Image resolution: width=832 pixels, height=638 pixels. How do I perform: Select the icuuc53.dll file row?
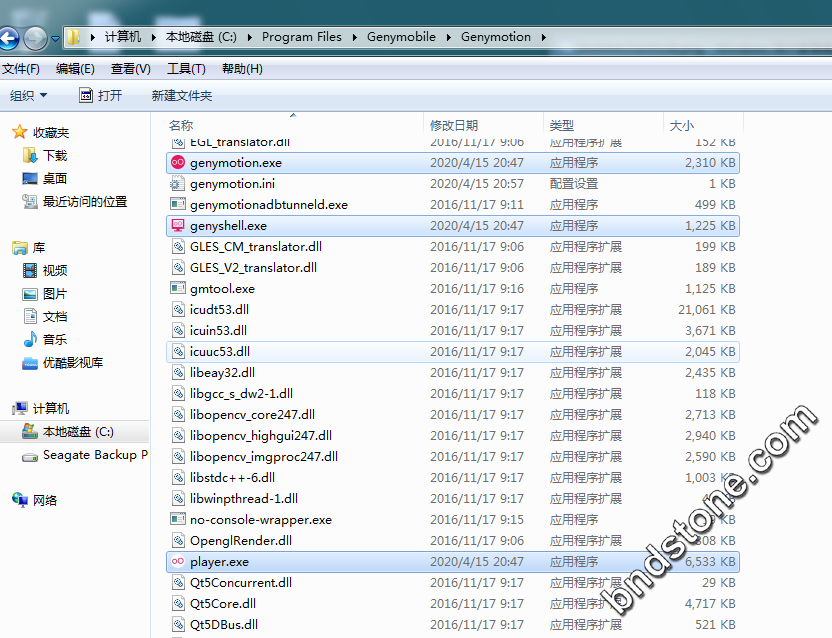pyautogui.click(x=220, y=352)
